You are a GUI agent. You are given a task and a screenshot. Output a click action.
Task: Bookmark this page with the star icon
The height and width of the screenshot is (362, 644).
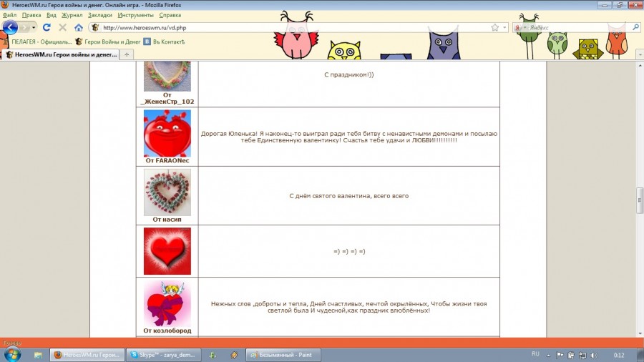click(x=494, y=28)
